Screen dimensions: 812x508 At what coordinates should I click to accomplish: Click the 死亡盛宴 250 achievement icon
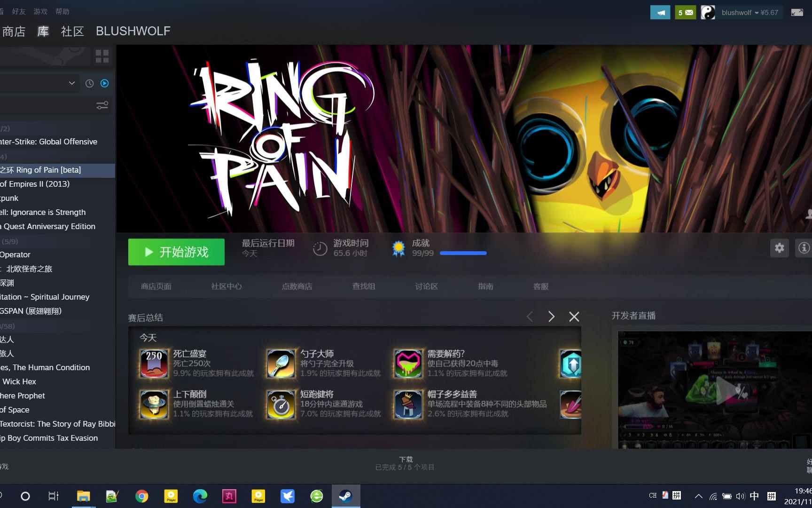(x=154, y=364)
